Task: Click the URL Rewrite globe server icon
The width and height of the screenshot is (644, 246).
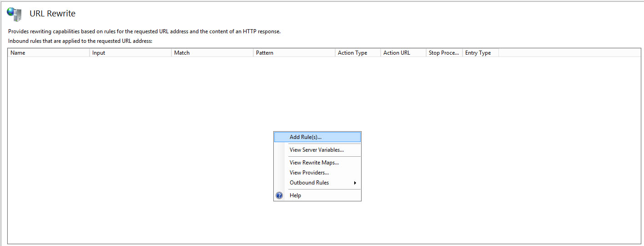Action: point(14,14)
